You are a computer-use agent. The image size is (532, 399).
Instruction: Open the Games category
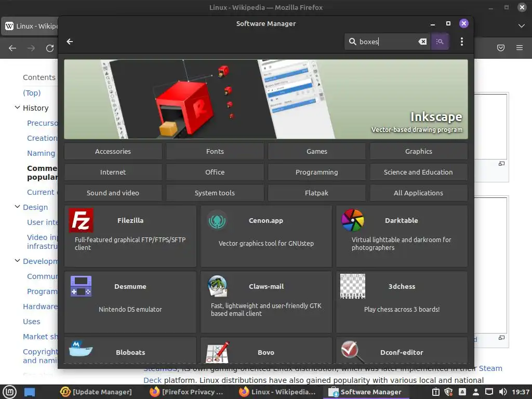pyautogui.click(x=316, y=151)
